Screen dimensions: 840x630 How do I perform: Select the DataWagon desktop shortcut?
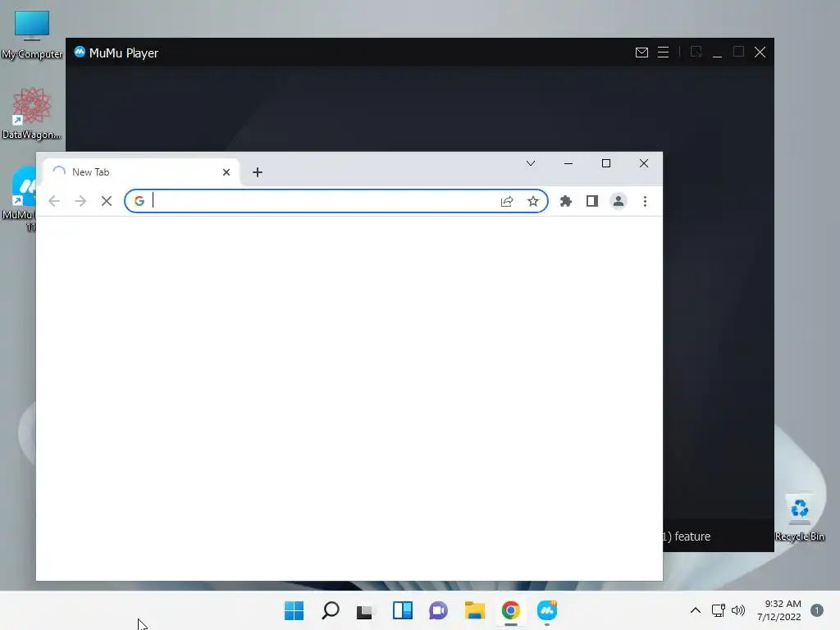click(x=31, y=113)
